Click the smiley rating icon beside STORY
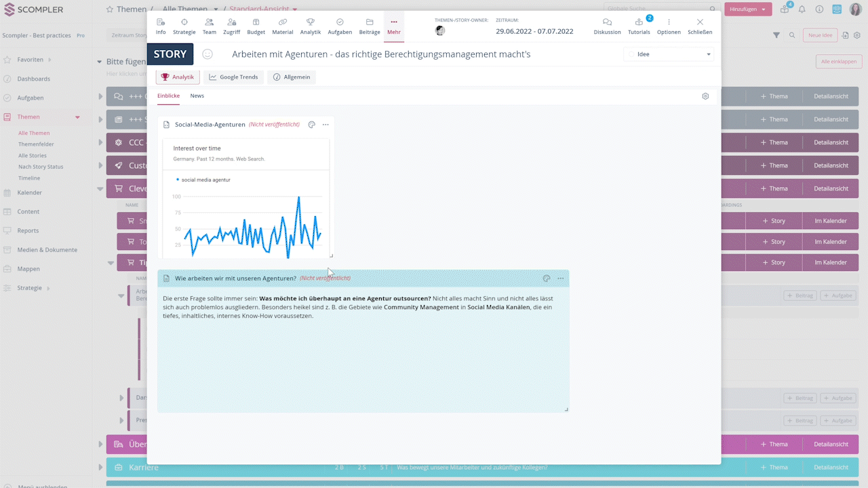The height and width of the screenshot is (488, 868). tap(208, 54)
